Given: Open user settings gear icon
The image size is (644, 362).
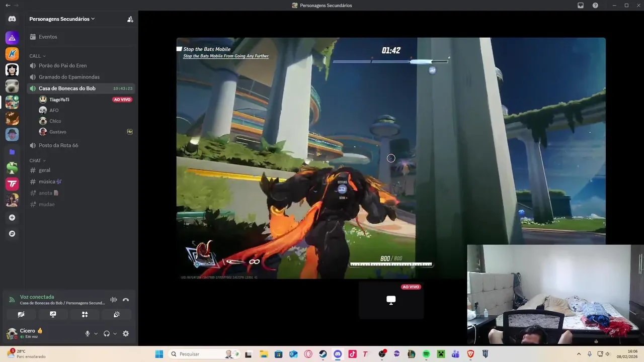Looking at the screenshot, I should pyautogui.click(x=126, y=333).
